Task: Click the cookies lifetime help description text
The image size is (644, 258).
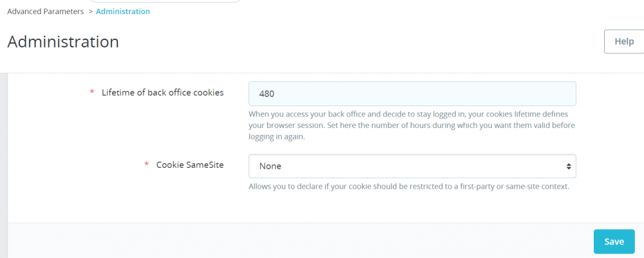Action: point(412,125)
